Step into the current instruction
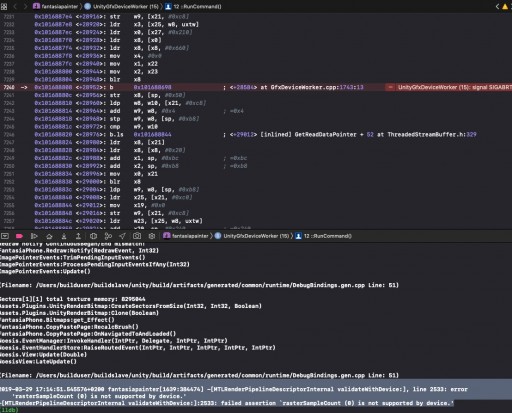Screen dimensions: 512x413 pos(64,236)
